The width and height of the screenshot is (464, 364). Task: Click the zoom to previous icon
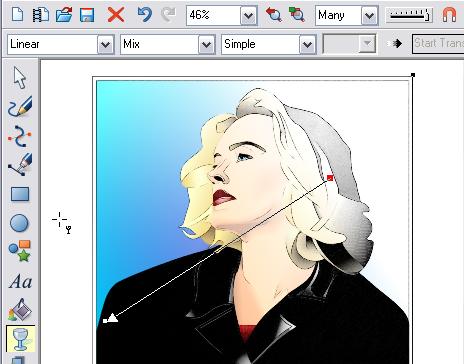coord(274,15)
